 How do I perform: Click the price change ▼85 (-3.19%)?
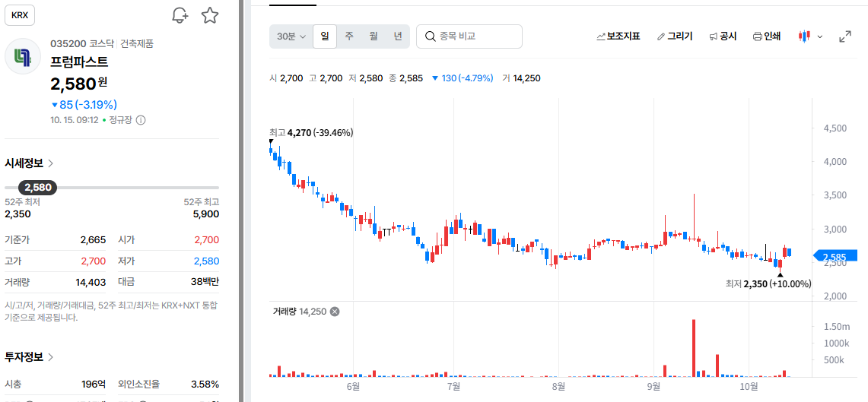click(x=84, y=105)
